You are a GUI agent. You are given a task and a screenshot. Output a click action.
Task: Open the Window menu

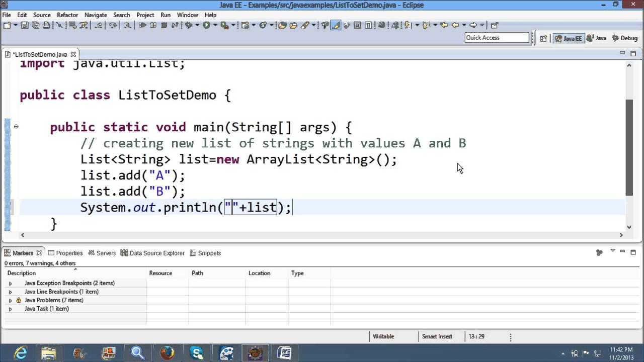(188, 15)
